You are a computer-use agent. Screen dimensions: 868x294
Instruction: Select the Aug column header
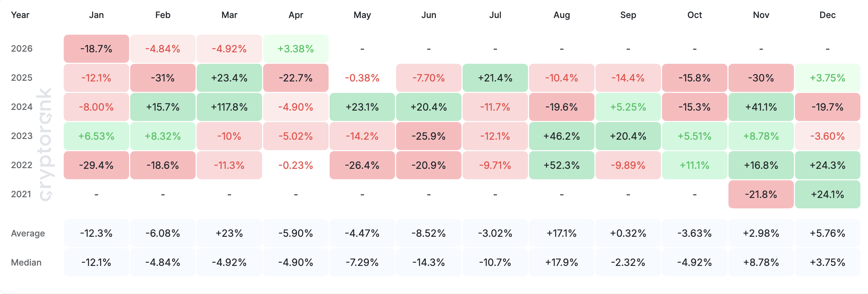562,15
